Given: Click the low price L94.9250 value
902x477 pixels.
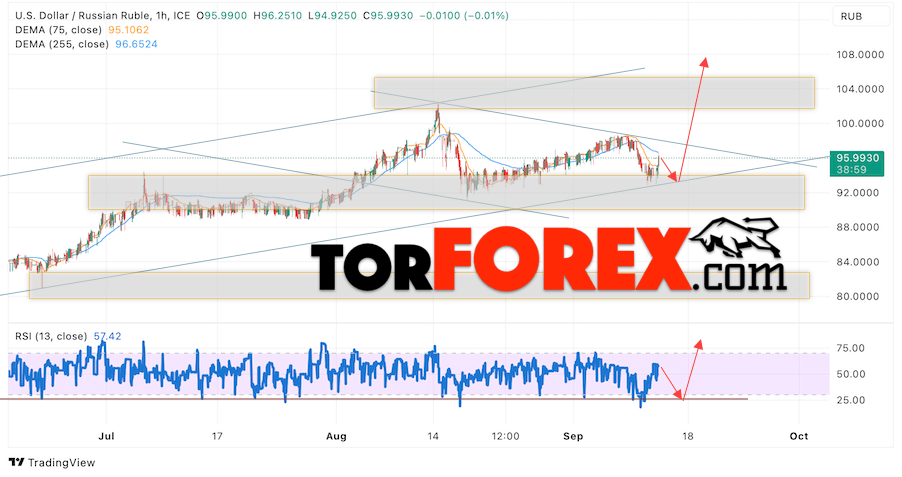Looking at the screenshot, I should [x=332, y=16].
